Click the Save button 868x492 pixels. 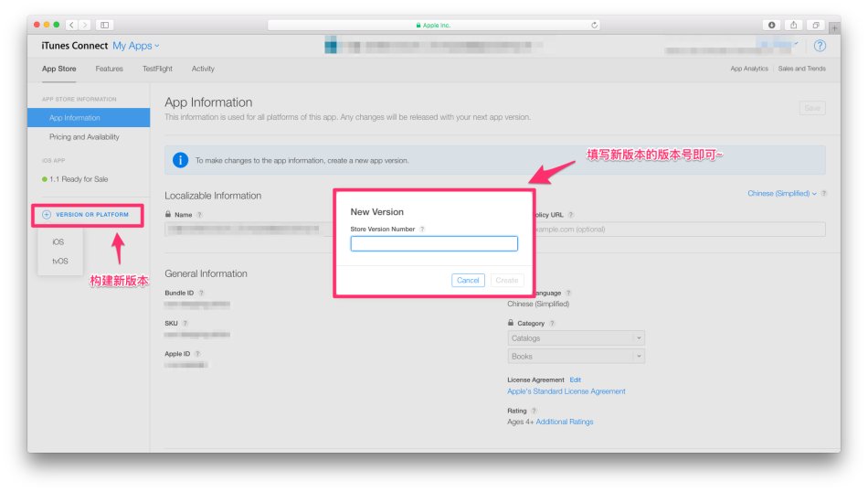click(812, 108)
